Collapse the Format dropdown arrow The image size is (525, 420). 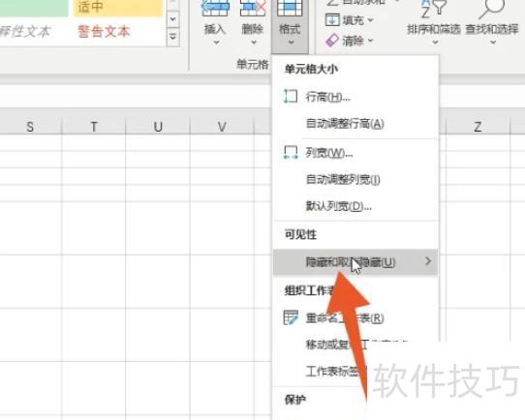[291, 43]
